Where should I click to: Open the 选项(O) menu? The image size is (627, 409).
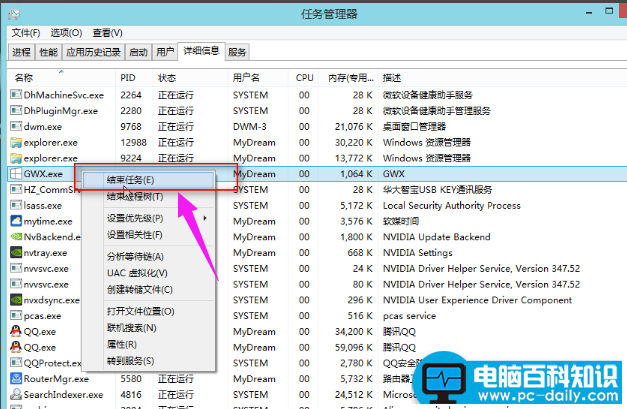(x=66, y=33)
